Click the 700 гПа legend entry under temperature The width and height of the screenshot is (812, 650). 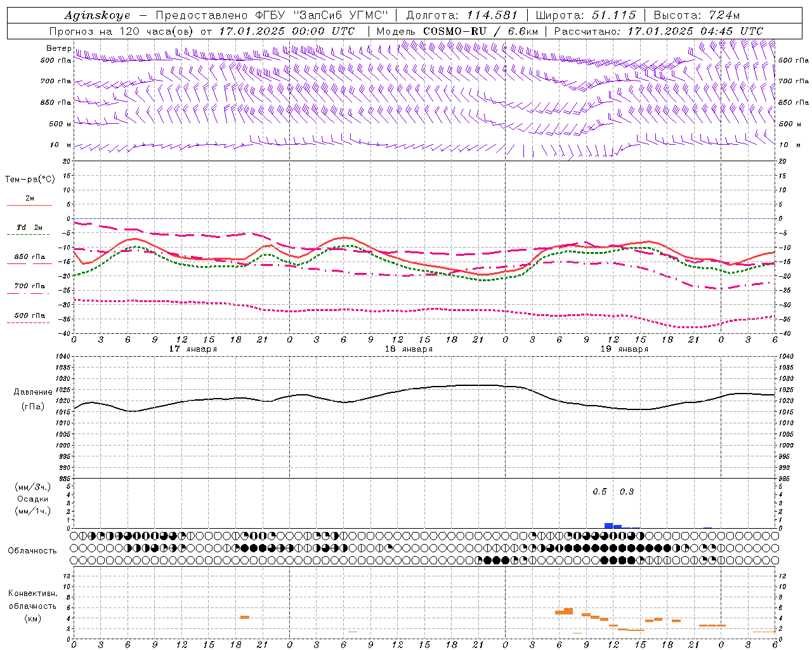click(x=30, y=286)
